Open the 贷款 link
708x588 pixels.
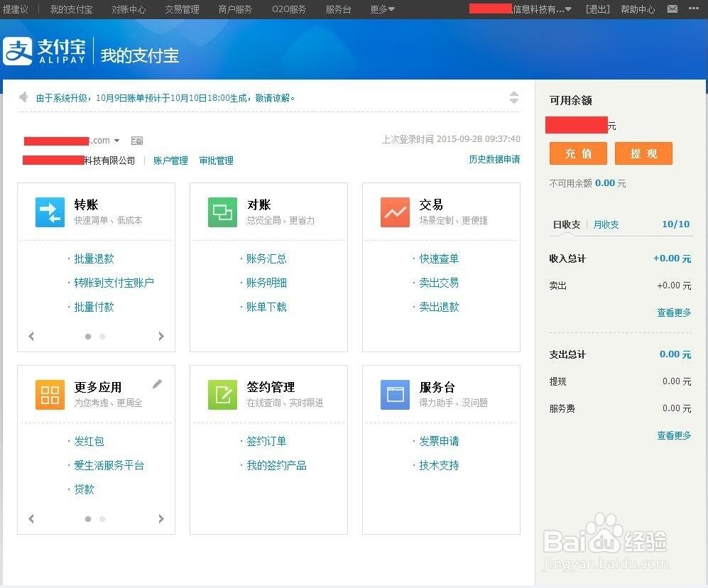tap(84, 489)
